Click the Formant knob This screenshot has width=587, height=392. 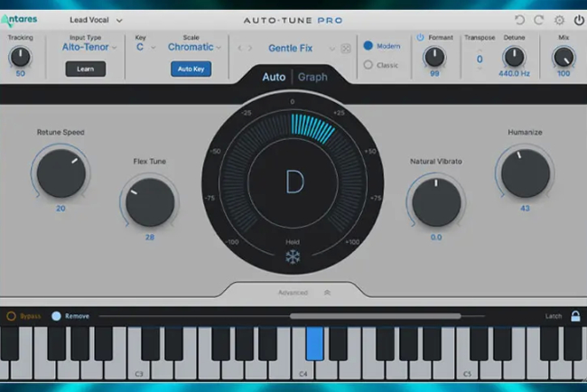coord(434,57)
